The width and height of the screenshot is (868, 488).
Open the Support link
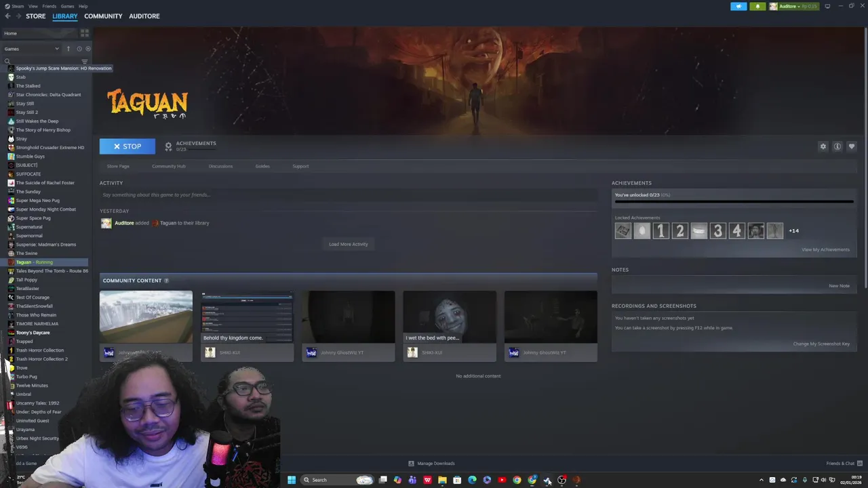click(x=300, y=166)
